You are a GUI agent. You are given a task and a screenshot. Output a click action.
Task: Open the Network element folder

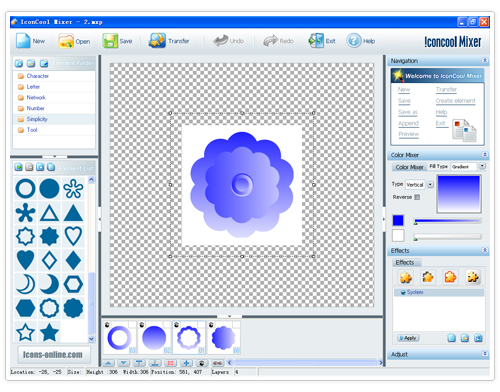coord(54,98)
